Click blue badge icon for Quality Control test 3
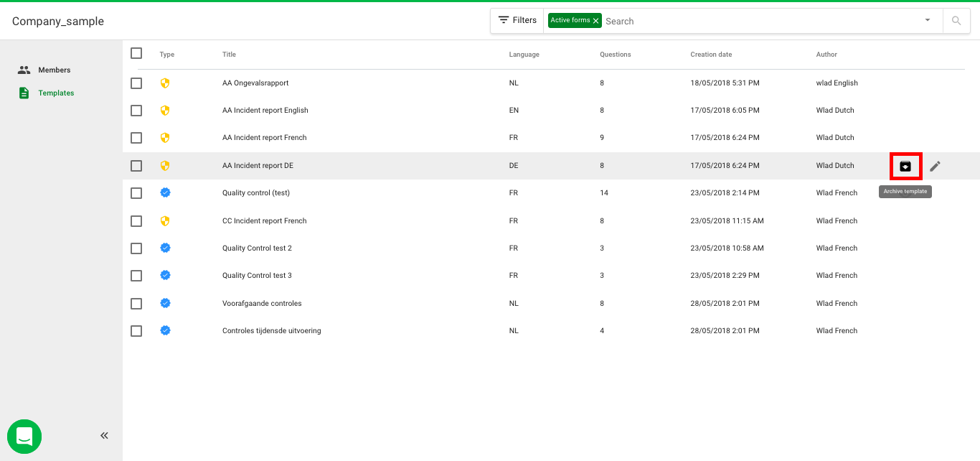The image size is (980, 461). point(165,275)
